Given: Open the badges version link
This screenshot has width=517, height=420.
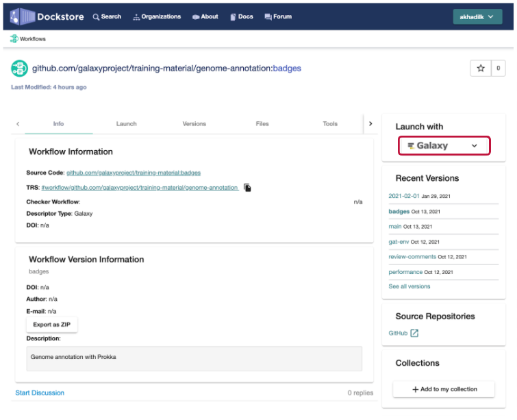Looking at the screenshot, I should tap(399, 212).
